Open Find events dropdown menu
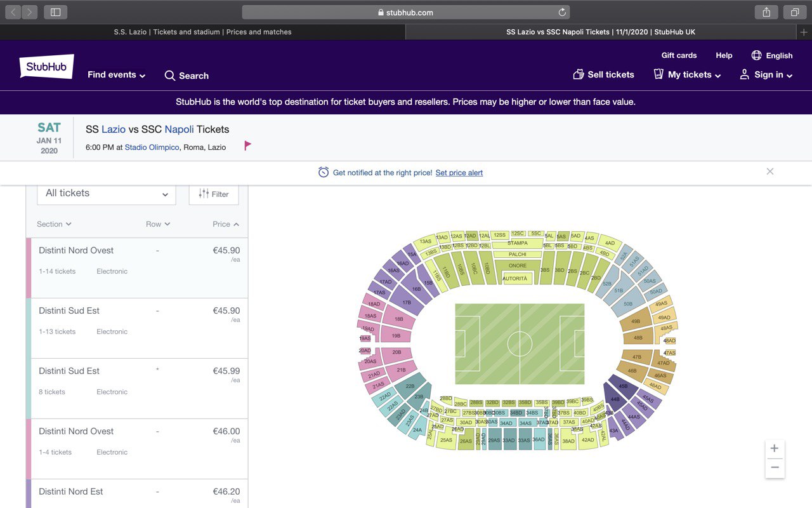Screen dimensions: 812x508 [117, 75]
